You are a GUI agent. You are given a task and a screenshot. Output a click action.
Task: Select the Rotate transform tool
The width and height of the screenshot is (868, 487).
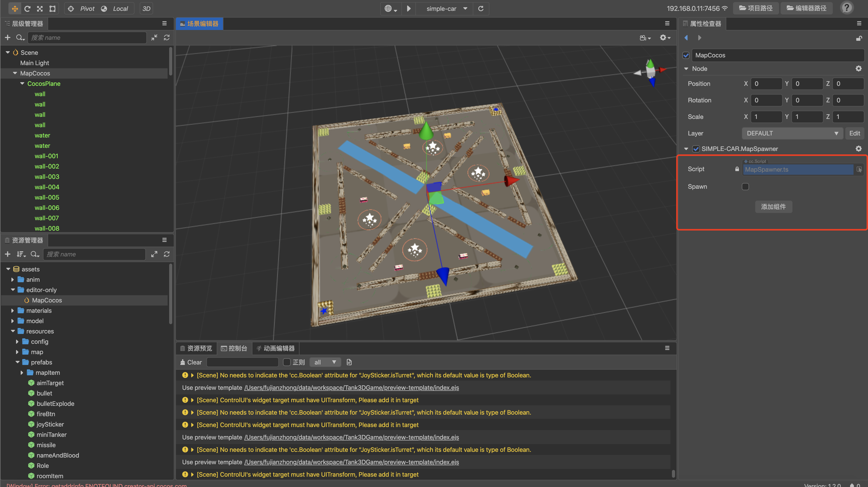point(27,9)
